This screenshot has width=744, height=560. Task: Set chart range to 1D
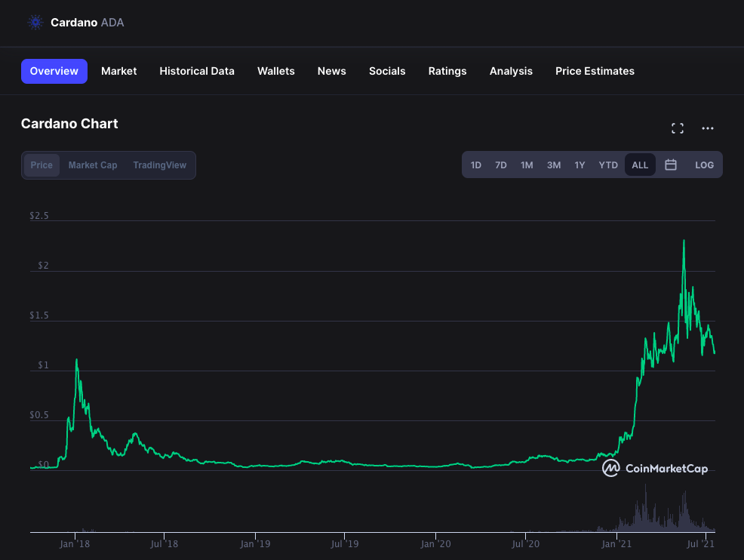click(476, 165)
